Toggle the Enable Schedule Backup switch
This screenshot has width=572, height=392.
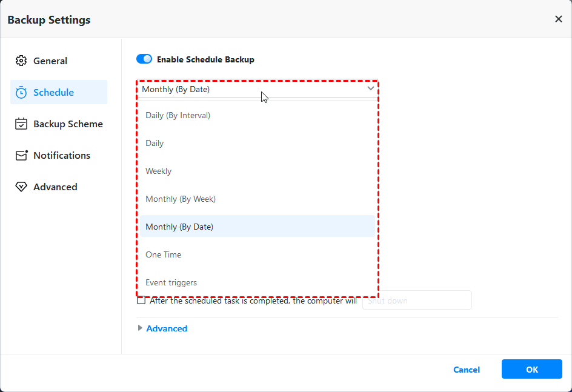click(x=144, y=59)
